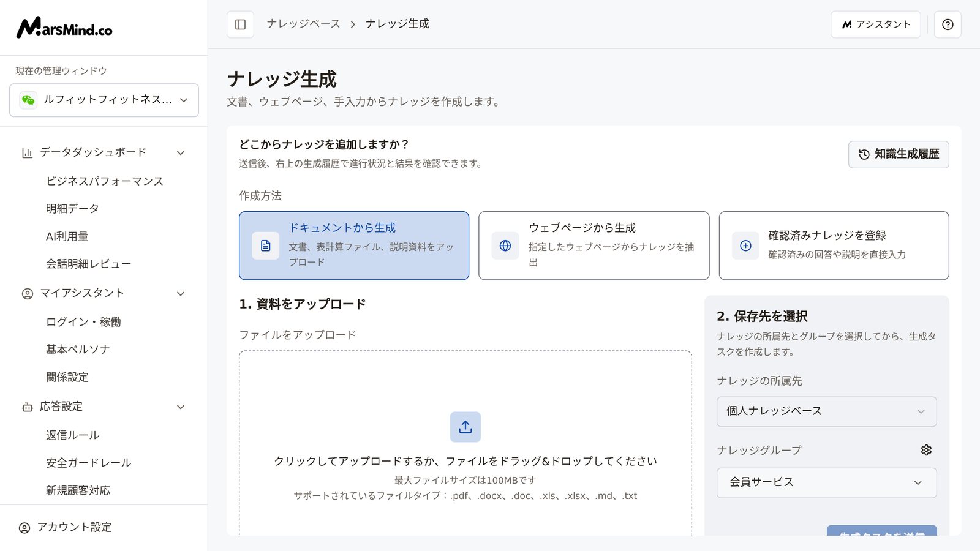980x551 pixels.
Task: Collapse the マイアシスタント section chevron
Action: (x=181, y=293)
